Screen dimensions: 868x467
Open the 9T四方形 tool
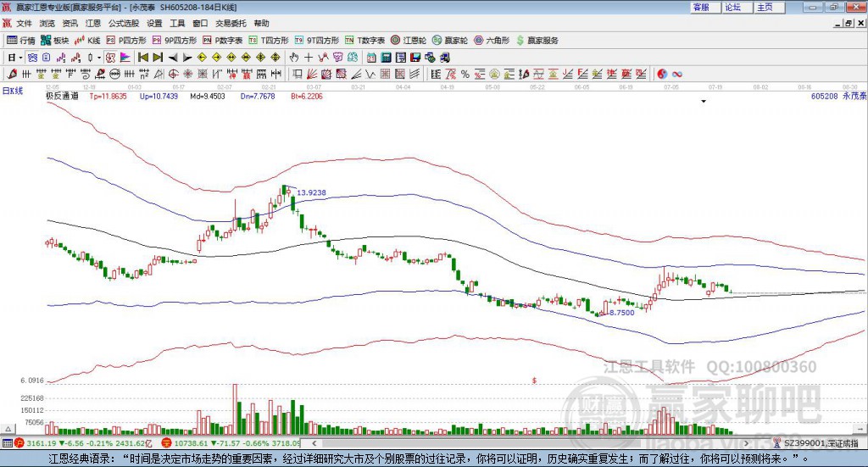[317, 41]
